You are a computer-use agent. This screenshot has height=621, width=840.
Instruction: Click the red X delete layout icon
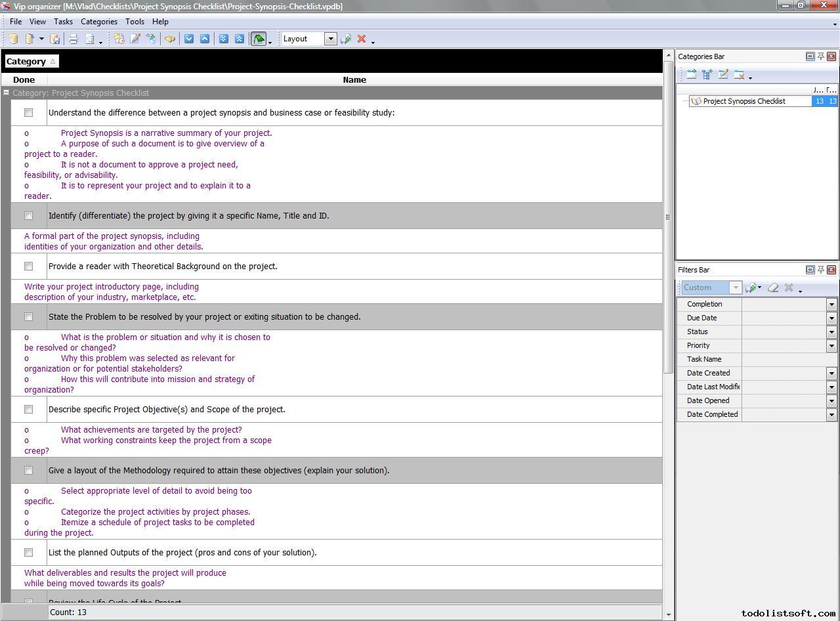(x=361, y=39)
